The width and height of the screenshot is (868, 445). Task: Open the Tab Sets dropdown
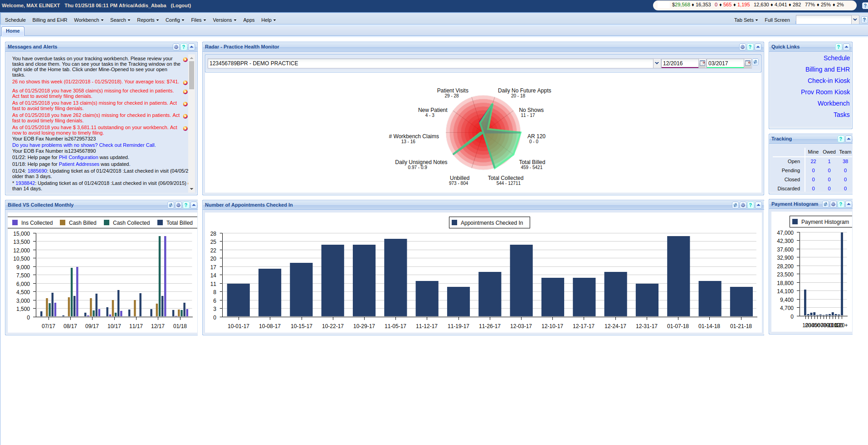click(x=746, y=20)
